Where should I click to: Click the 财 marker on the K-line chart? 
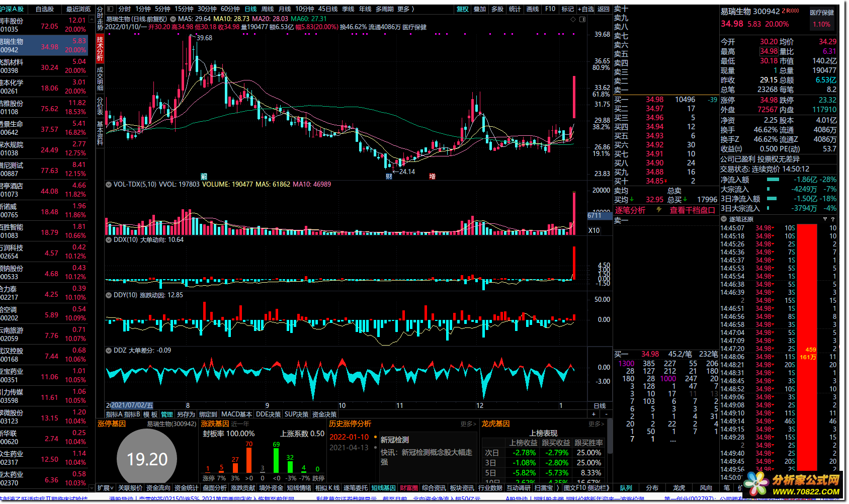389,176
